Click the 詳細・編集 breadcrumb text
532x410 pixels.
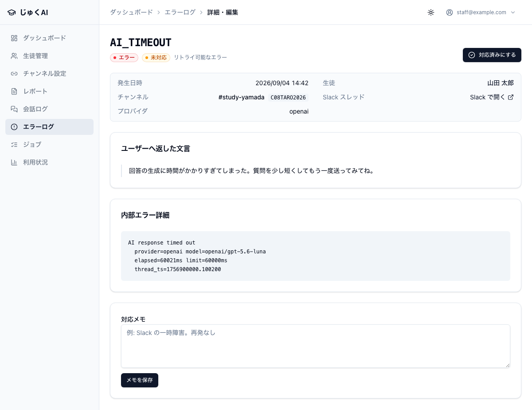point(223,12)
